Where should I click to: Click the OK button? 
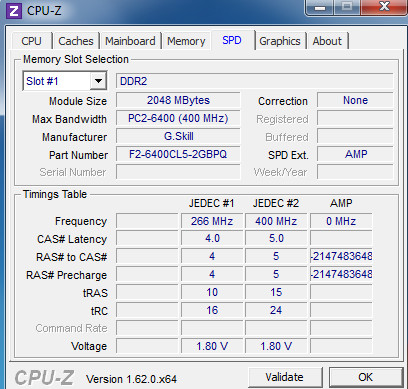coord(365,377)
